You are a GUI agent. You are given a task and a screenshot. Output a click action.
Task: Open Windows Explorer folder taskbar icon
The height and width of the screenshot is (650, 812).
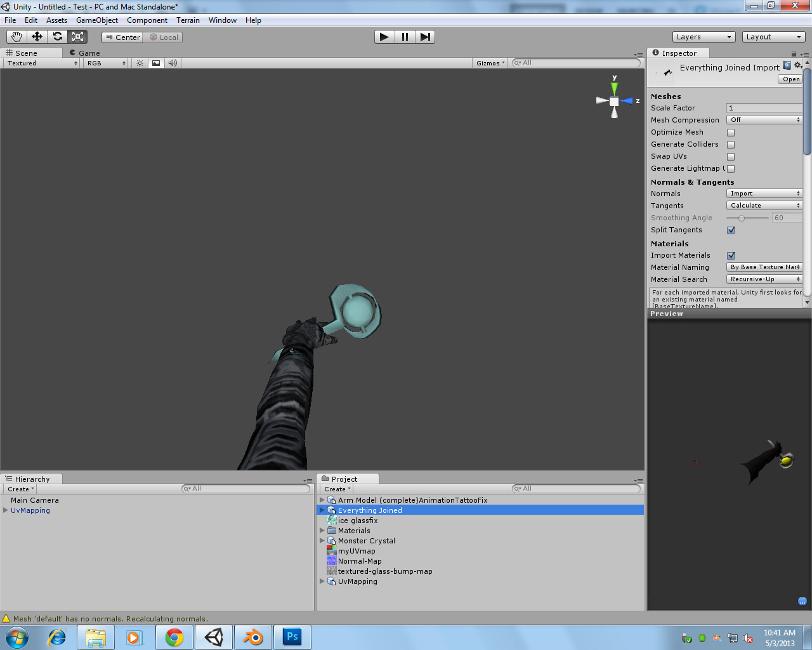[96, 637]
